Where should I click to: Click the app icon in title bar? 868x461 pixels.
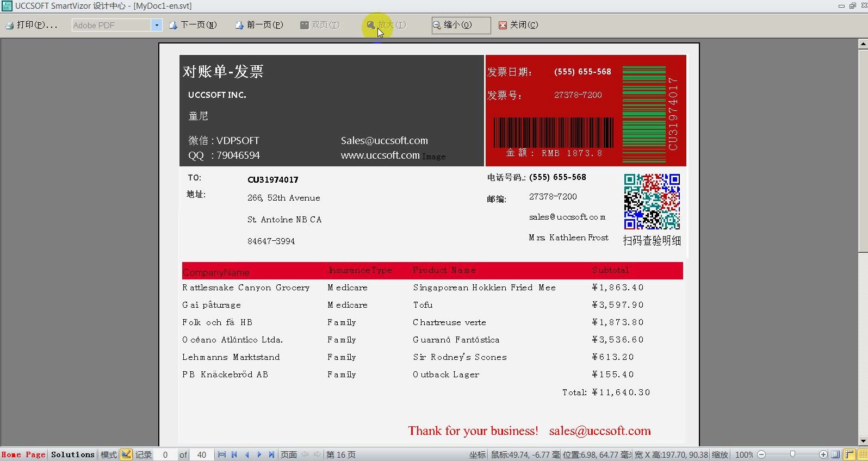click(7, 6)
